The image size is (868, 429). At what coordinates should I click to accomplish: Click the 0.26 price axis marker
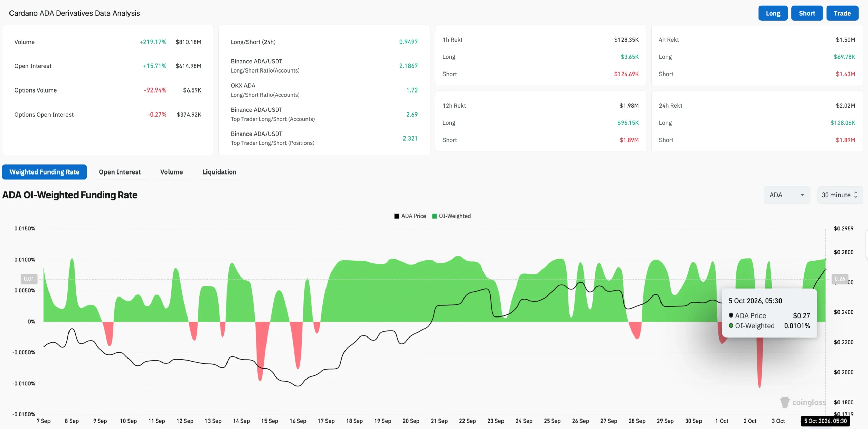(x=840, y=279)
